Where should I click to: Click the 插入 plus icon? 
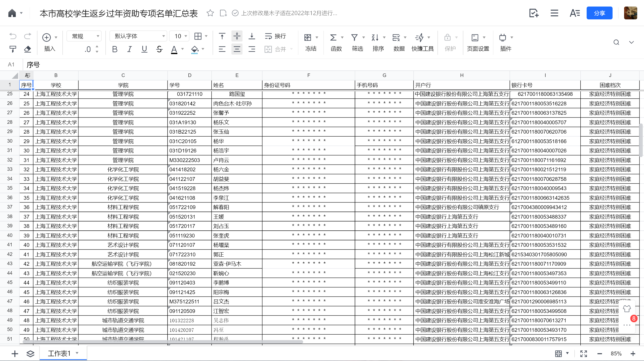click(46, 37)
